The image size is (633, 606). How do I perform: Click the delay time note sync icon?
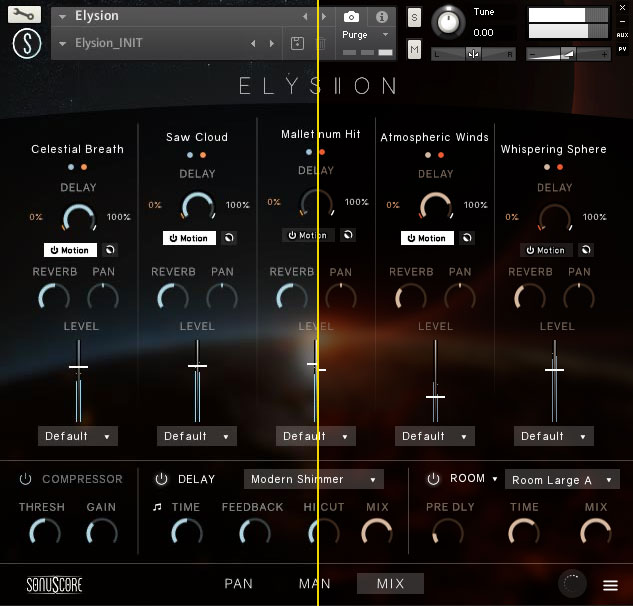tap(157, 507)
